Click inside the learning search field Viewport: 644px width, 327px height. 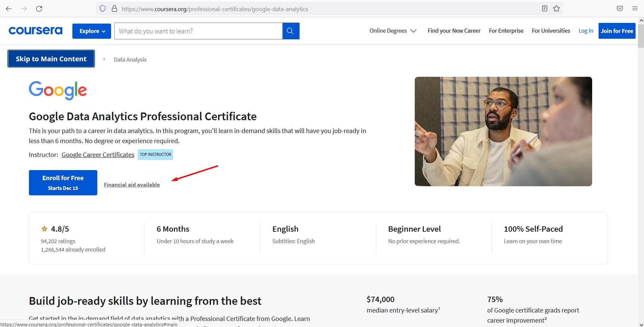pyautogui.click(x=199, y=31)
